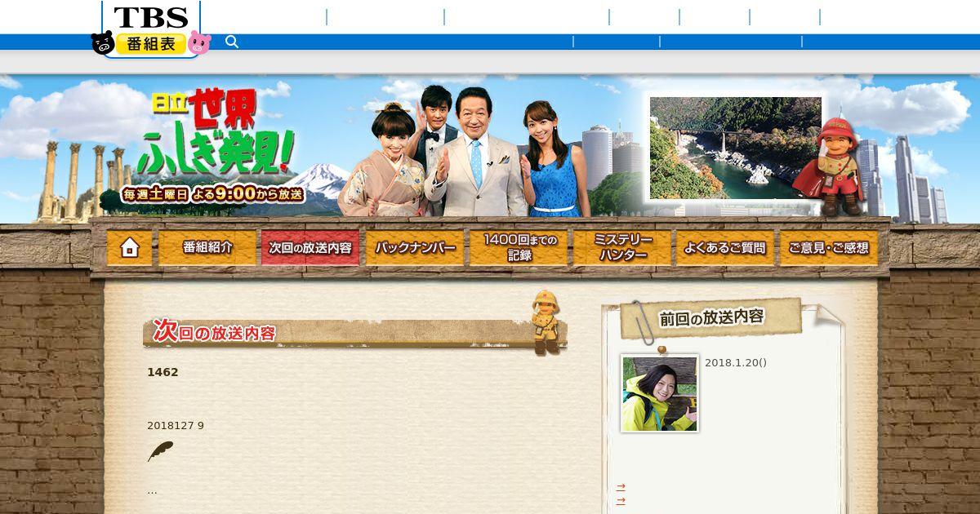Click the river gorge bridge photo
This screenshot has width=980, height=514.
point(736,148)
